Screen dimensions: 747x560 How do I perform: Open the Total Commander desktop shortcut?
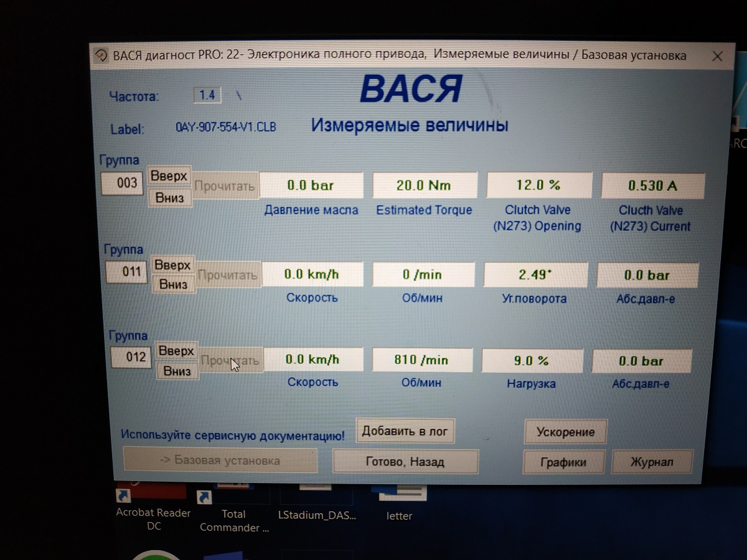click(x=234, y=510)
